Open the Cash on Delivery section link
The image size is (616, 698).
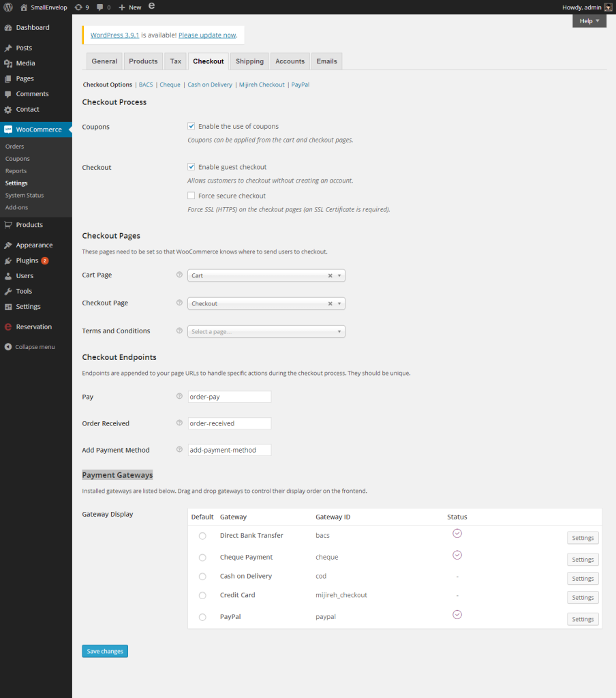210,85
